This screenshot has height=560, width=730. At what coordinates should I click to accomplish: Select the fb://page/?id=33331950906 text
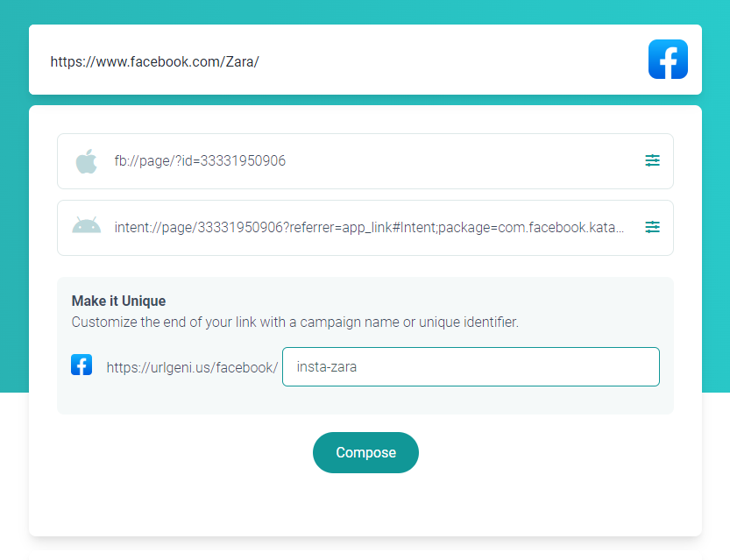pos(200,161)
